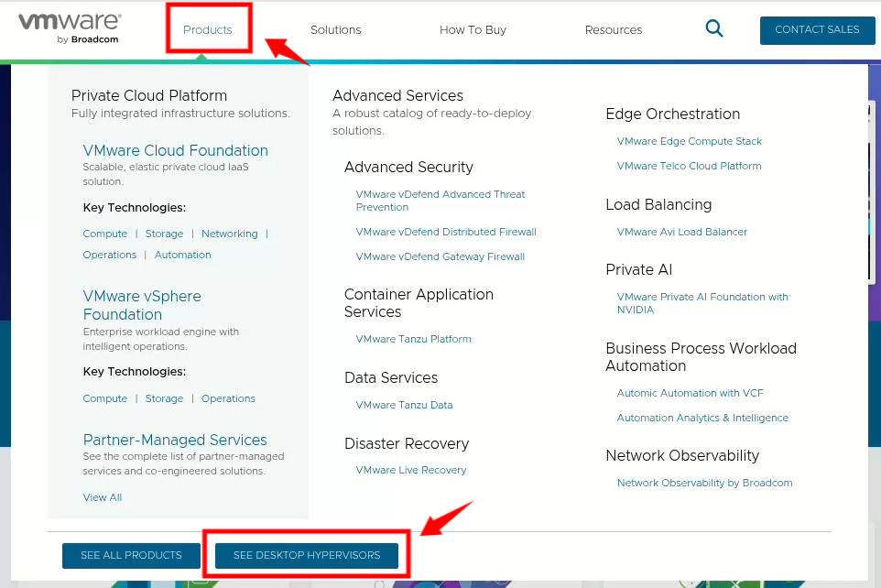The height and width of the screenshot is (588, 881).
Task: Open Network Observability by Broadcom link
Action: 704,483
